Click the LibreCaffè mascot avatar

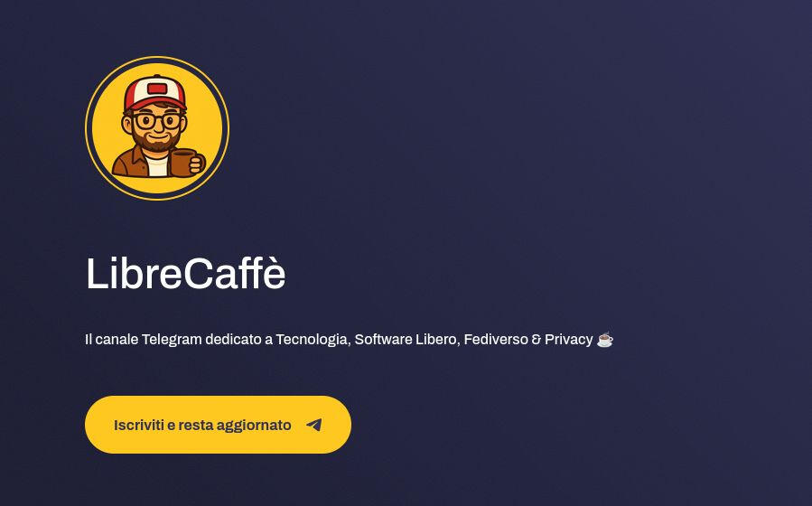click(x=157, y=128)
